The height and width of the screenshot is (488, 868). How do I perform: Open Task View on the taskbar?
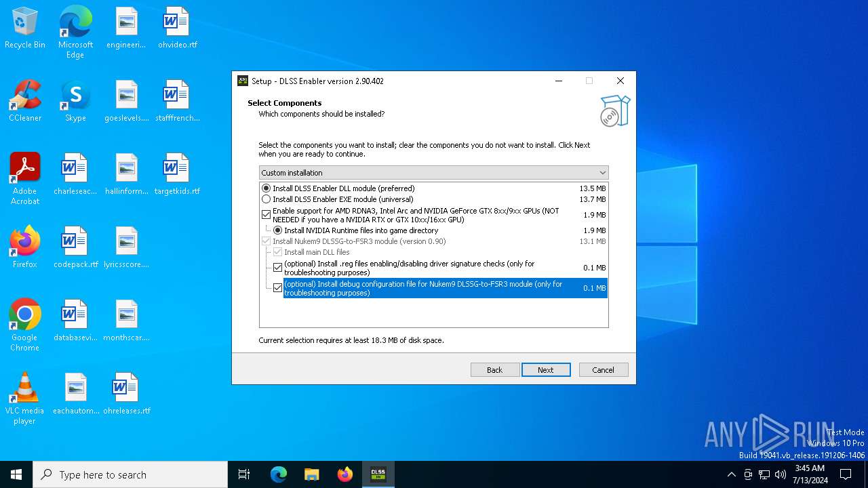point(244,474)
